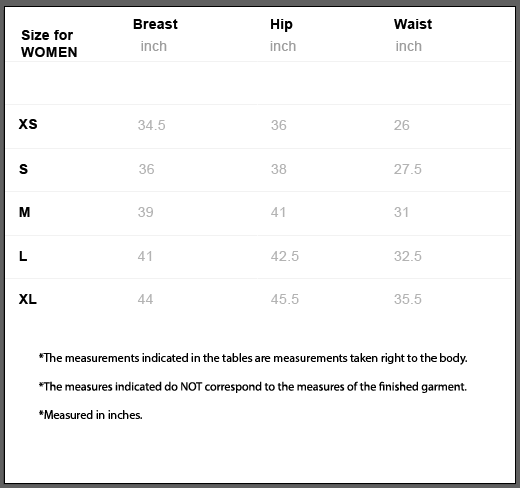The width and height of the screenshot is (520, 488).
Task: Click S waist value 27.5
Action: point(407,169)
